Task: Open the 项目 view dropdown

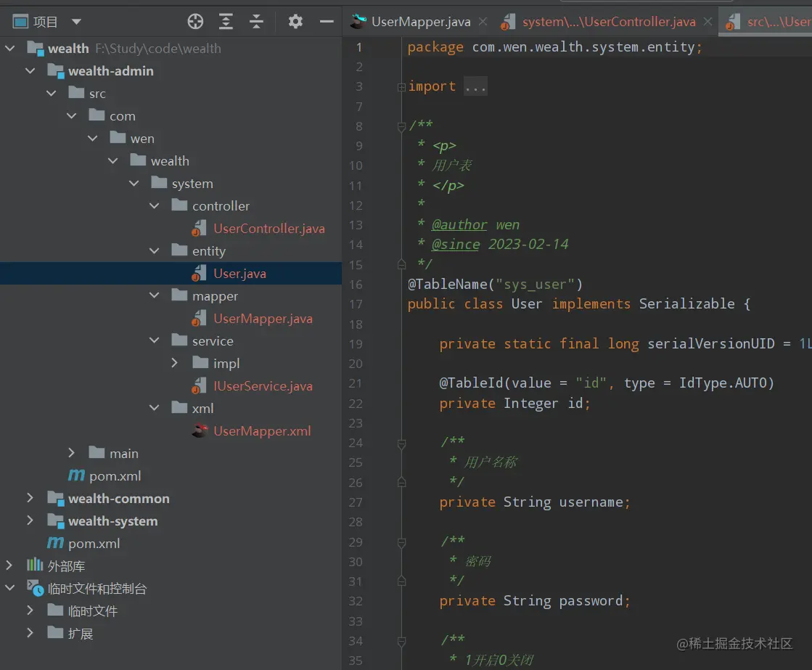Action: click(x=77, y=22)
